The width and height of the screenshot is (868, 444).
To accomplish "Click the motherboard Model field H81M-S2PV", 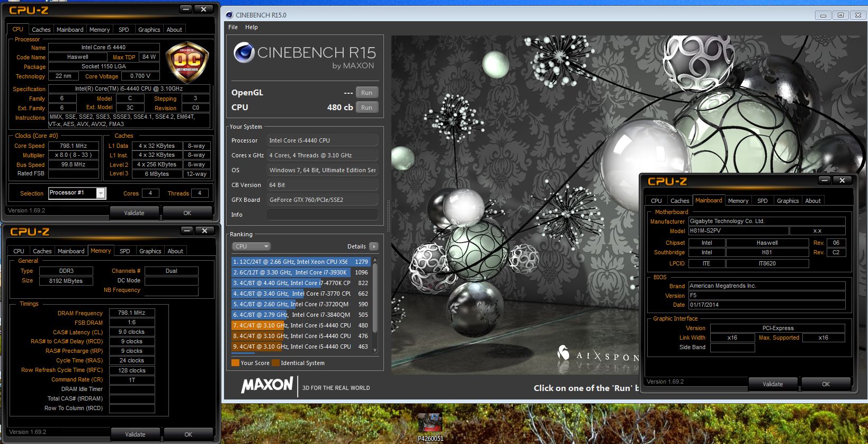I will pyautogui.click(x=738, y=231).
